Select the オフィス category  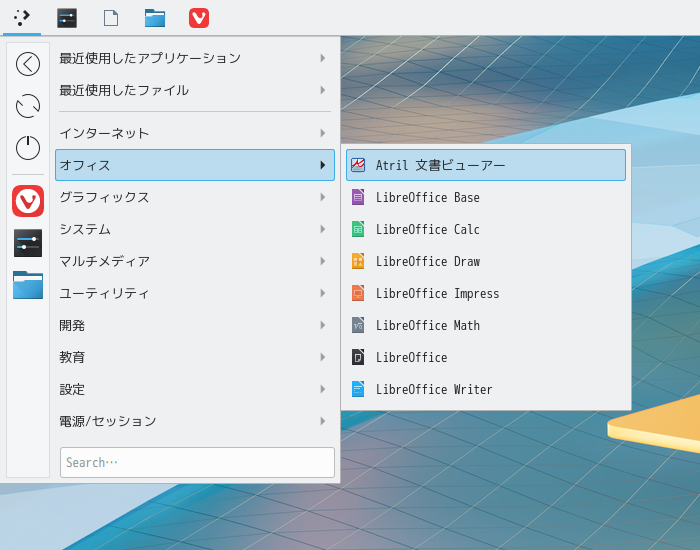(x=195, y=165)
